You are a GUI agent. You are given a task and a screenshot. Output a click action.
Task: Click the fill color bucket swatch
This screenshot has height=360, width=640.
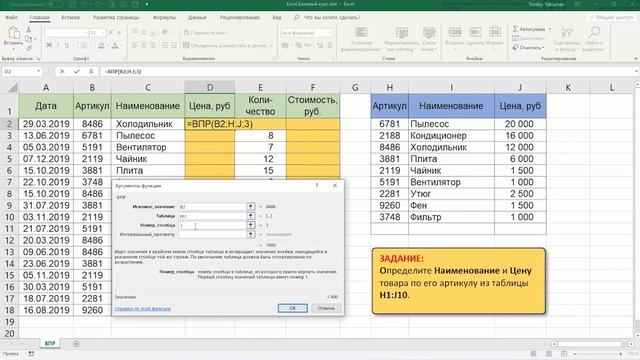tap(101, 45)
